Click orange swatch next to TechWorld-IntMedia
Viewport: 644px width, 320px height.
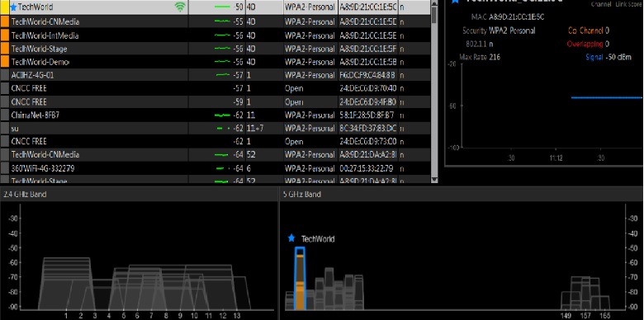[5, 35]
